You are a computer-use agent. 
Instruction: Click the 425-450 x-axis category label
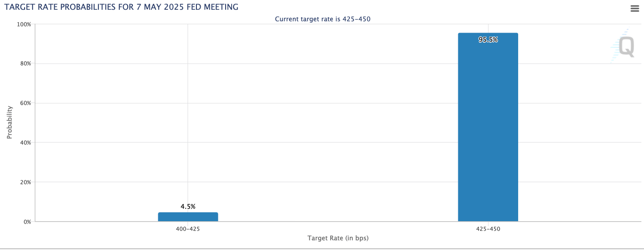click(x=488, y=229)
